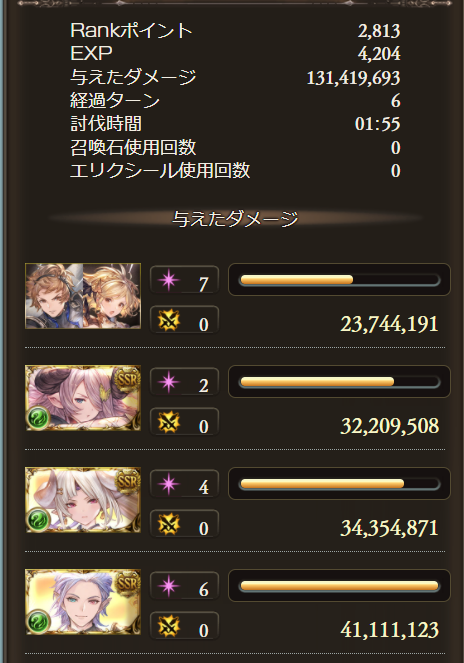The image size is (464, 663).
Task: Click crossed-swords icon beside 23,744,191 damage
Action: (168, 321)
